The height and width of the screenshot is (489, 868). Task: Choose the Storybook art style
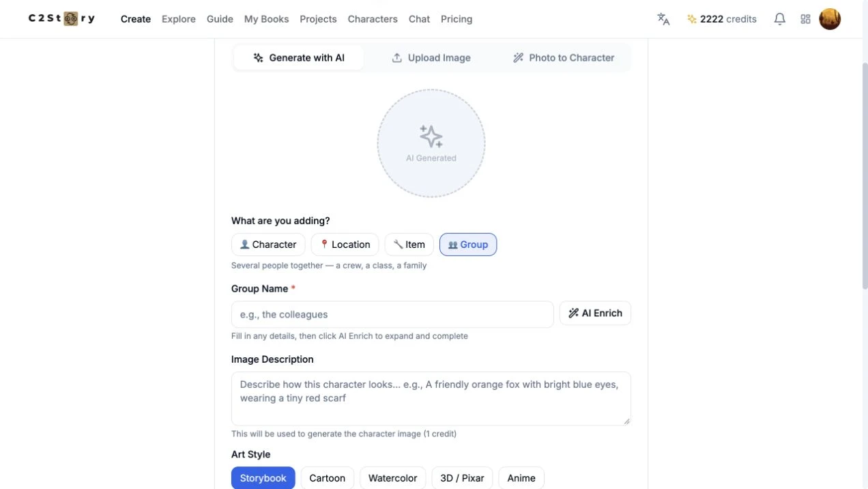[x=263, y=478]
